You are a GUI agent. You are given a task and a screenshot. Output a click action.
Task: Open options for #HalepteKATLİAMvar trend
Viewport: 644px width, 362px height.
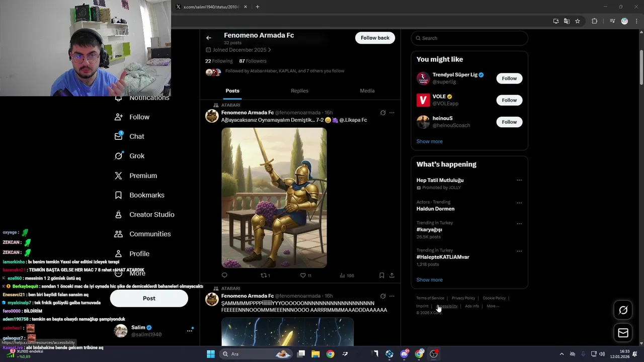tap(519, 251)
